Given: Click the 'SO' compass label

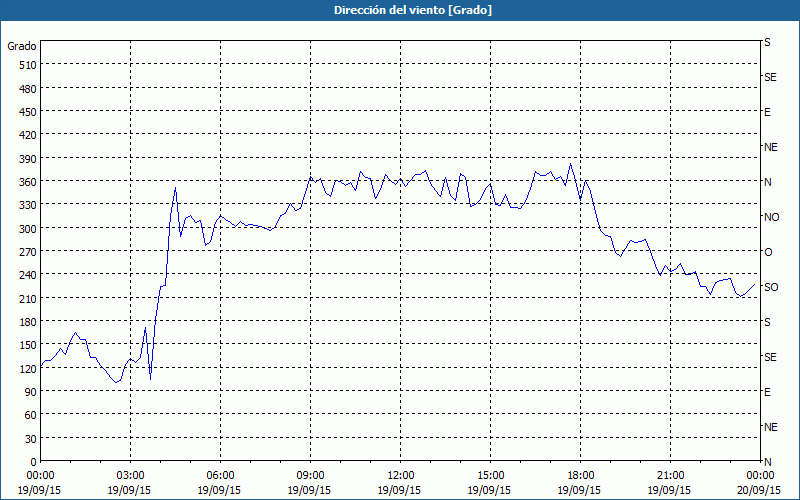Looking at the screenshot, I should click(771, 287).
